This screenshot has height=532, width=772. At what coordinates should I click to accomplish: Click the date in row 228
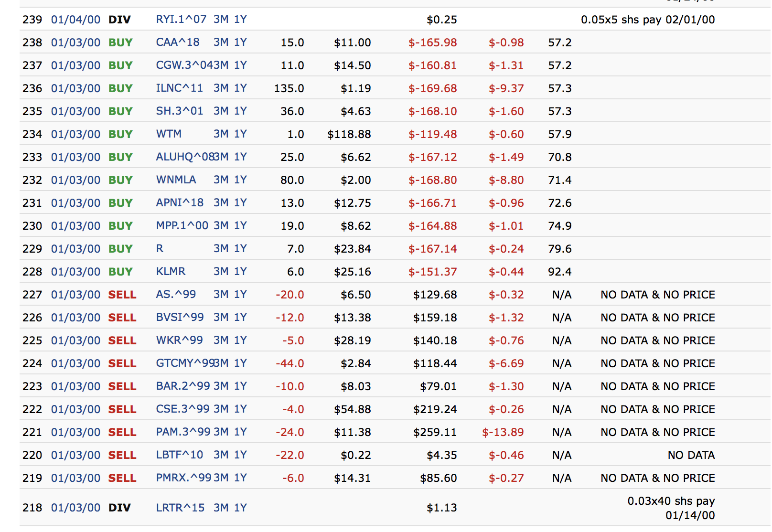[x=75, y=272]
